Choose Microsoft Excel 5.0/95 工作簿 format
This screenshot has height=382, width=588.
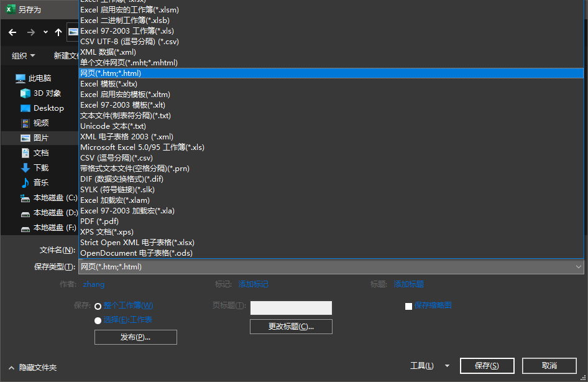[331, 147]
